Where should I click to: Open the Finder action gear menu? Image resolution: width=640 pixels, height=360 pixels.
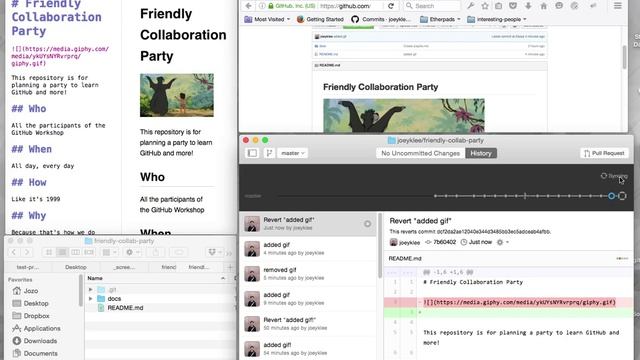132,252
